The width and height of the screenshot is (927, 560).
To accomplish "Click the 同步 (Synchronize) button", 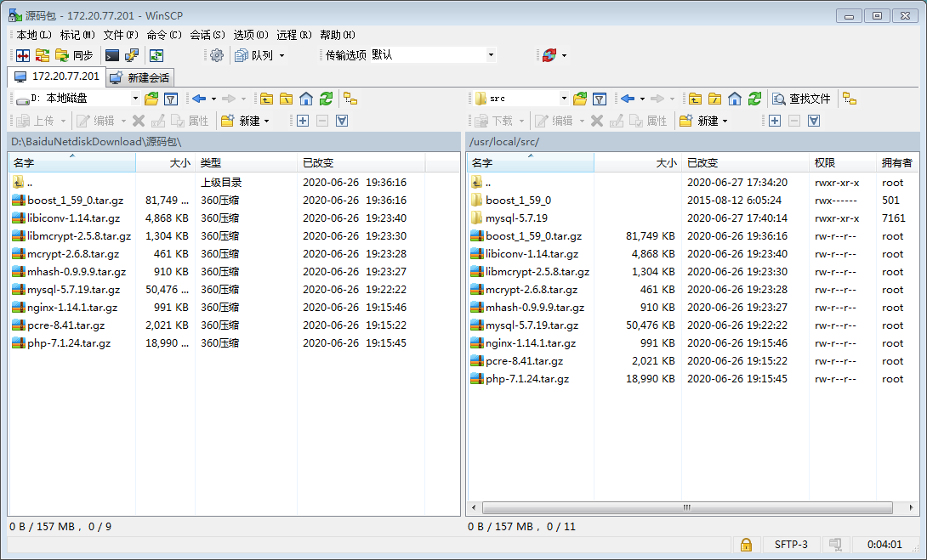I will 75,55.
